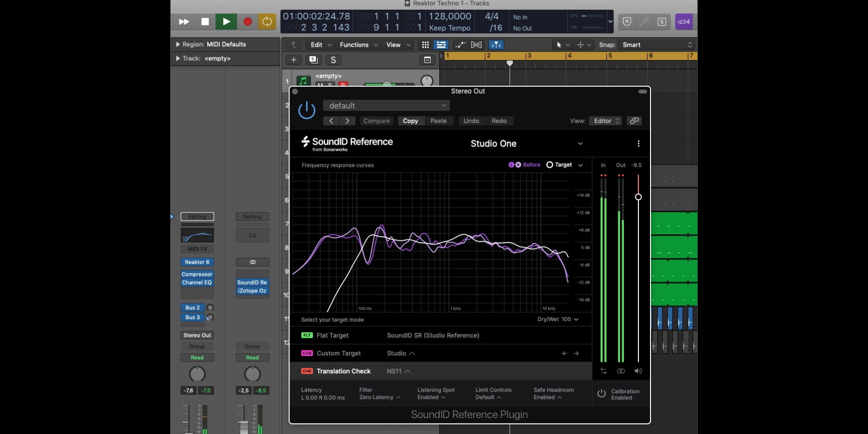The height and width of the screenshot is (434, 868).
Task: Click the Play button in transport
Action: point(226,22)
